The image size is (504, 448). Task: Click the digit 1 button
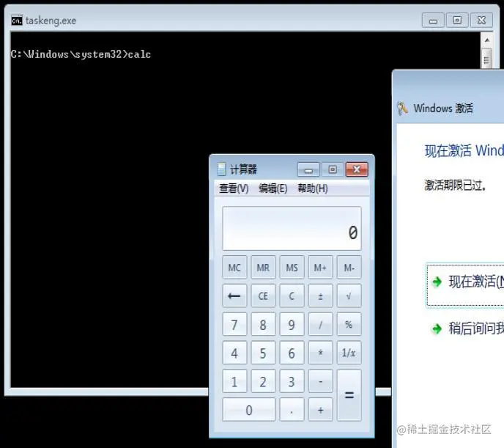[x=234, y=381]
